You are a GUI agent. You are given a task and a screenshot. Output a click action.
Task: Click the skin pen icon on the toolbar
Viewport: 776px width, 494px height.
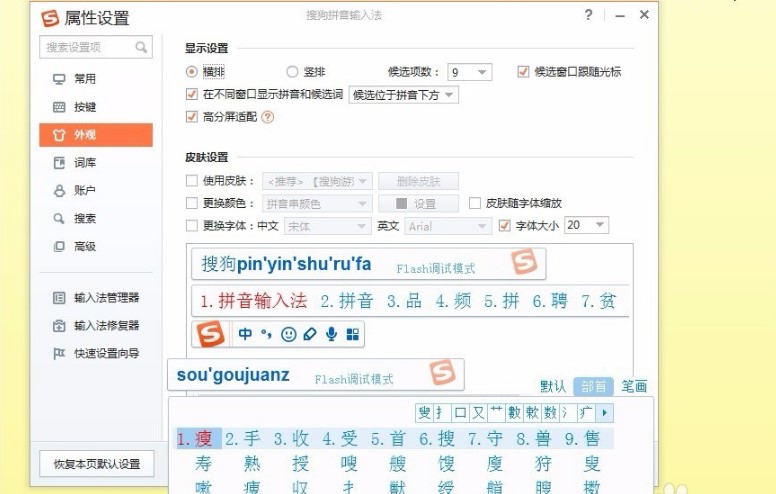click(310, 334)
